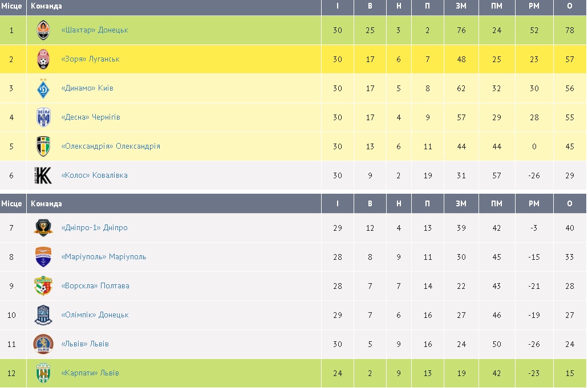The width and height of the screenshot is (588, 388).
Task: Open the «Маріуполь» Маріуполь team link
Action: tap(103, 257)
